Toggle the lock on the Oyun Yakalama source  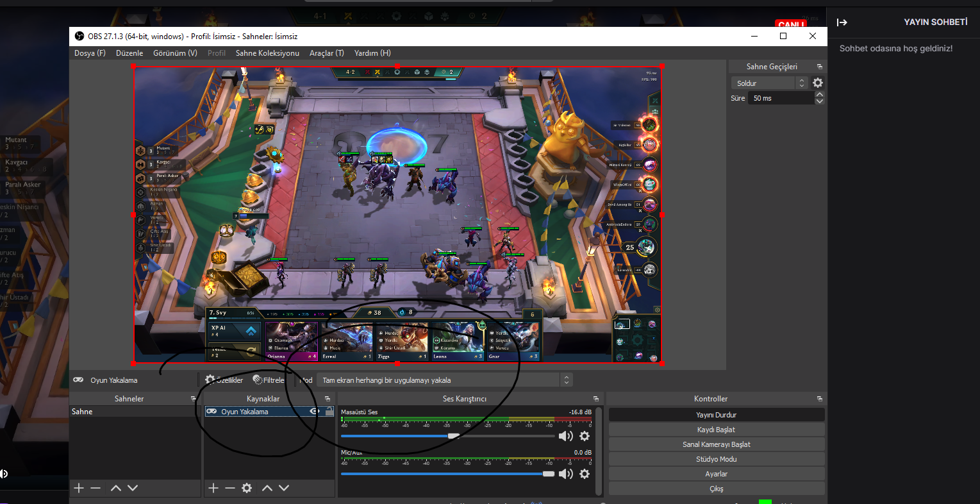coord(329,412)
